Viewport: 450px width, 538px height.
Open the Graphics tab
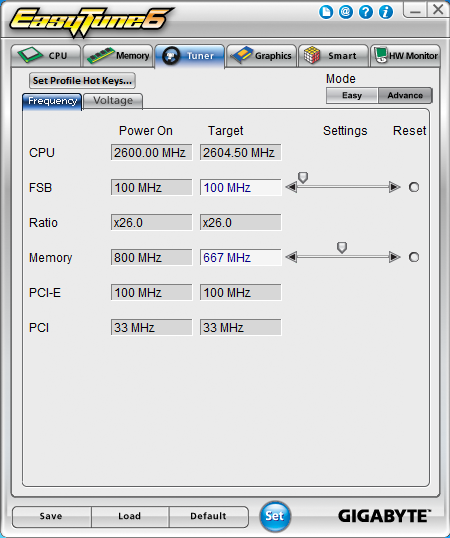pos(261,56)
